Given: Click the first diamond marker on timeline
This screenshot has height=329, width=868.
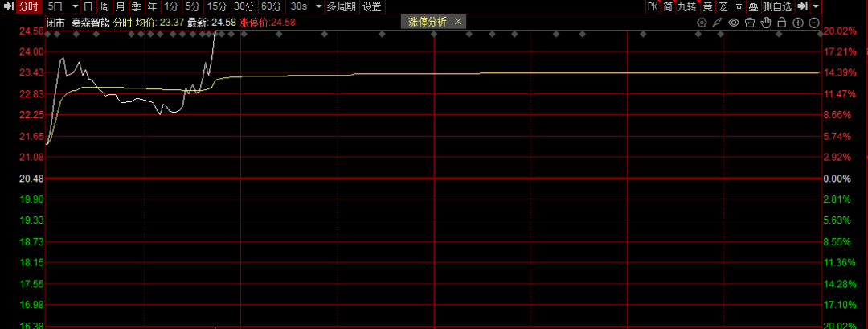Looking at the screenshot, I should [x=55, y=35].
